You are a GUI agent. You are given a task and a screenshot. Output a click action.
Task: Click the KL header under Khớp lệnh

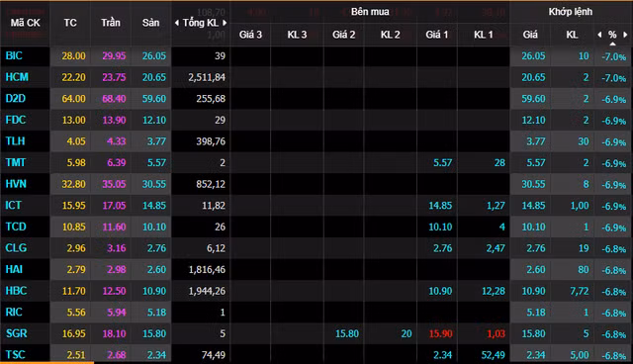[x=572, y=35]
